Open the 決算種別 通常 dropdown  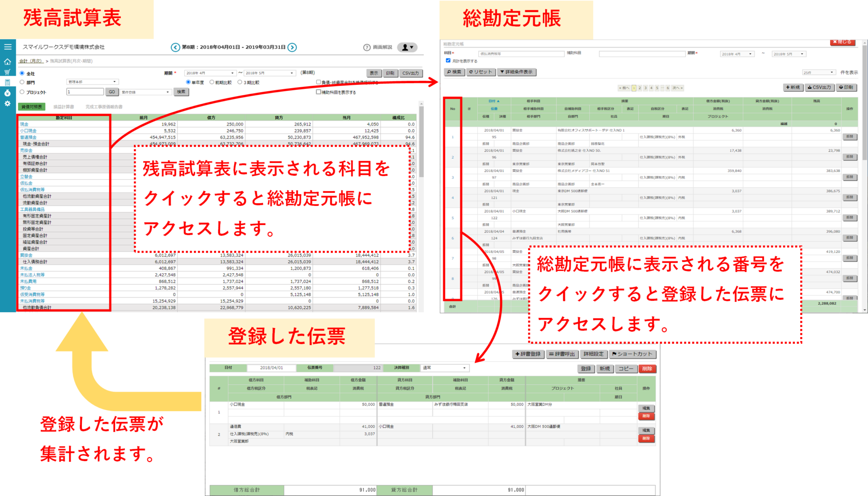click(x=444, y=368)
